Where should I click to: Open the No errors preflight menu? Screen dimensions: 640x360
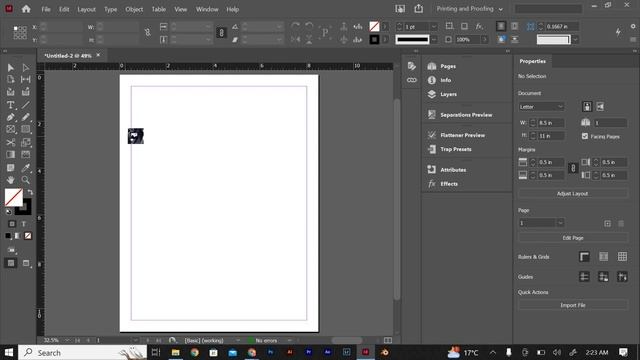(289, 340)
